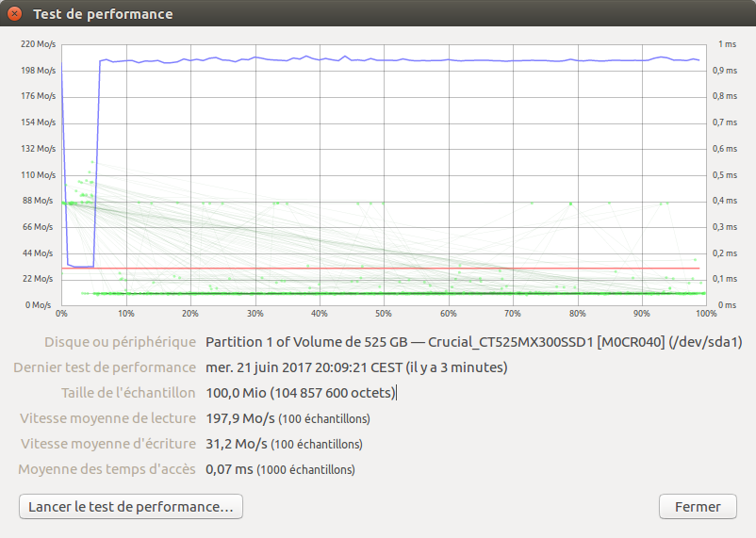Image resolution: width=756 pixels, height=538 pixels.
Task: Click the last benchmark date value
Action: coord(356,367)
